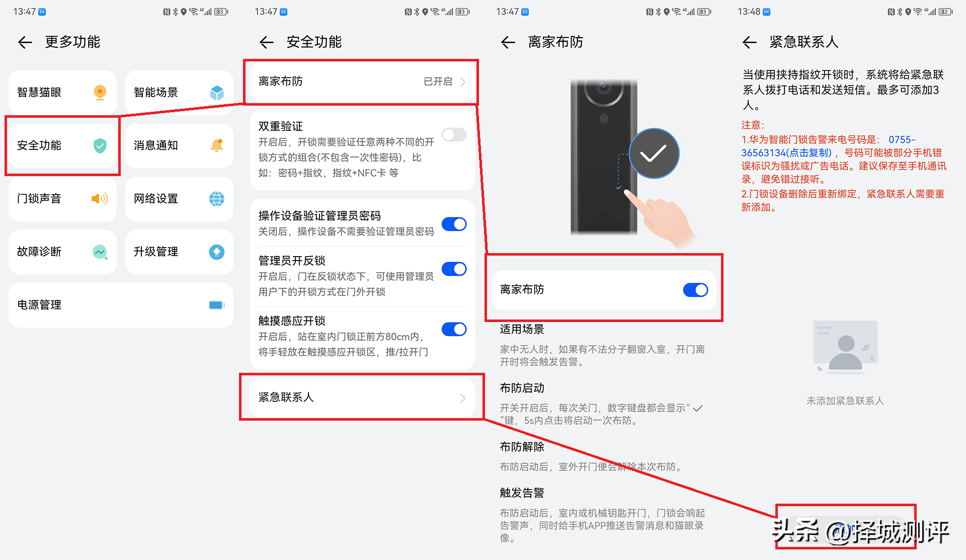Tap the 安全功能 shield icon

point(100,146)
